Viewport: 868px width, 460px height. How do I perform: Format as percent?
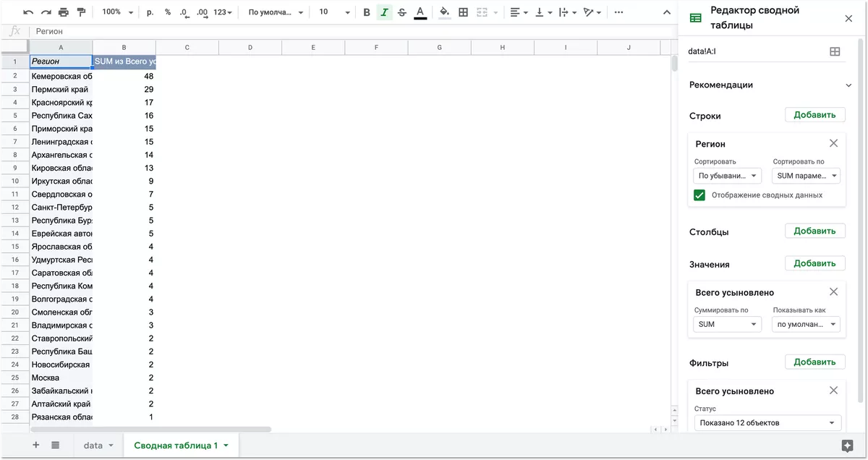(168, 12)
